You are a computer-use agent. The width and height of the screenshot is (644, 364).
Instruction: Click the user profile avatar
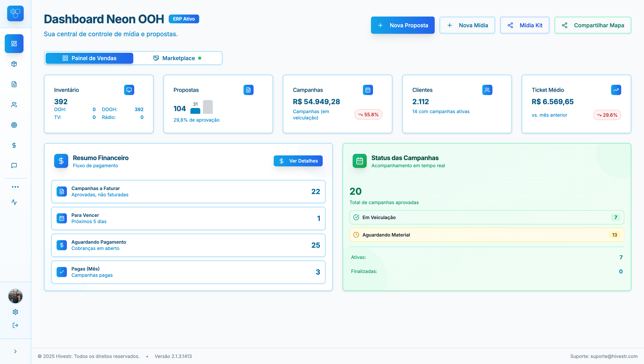tap(15, 296)
